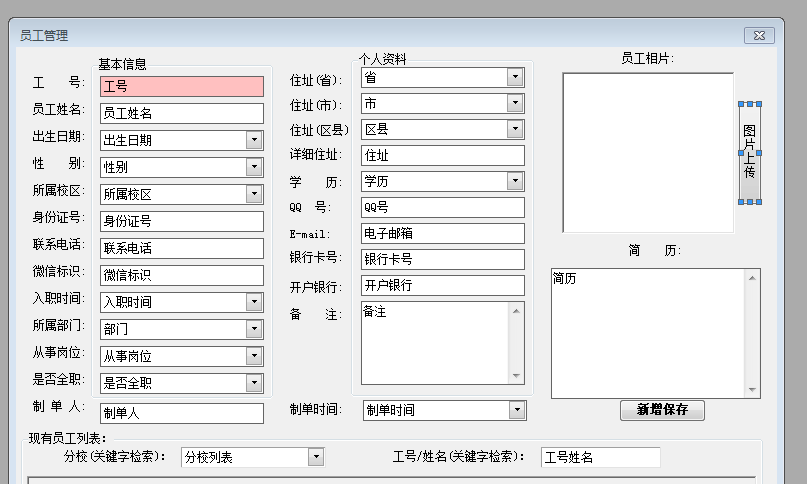Viewport: 807px width, 484px height.
Task: Click the 简历 scrollbar up arrow
Action: [752, 278]
